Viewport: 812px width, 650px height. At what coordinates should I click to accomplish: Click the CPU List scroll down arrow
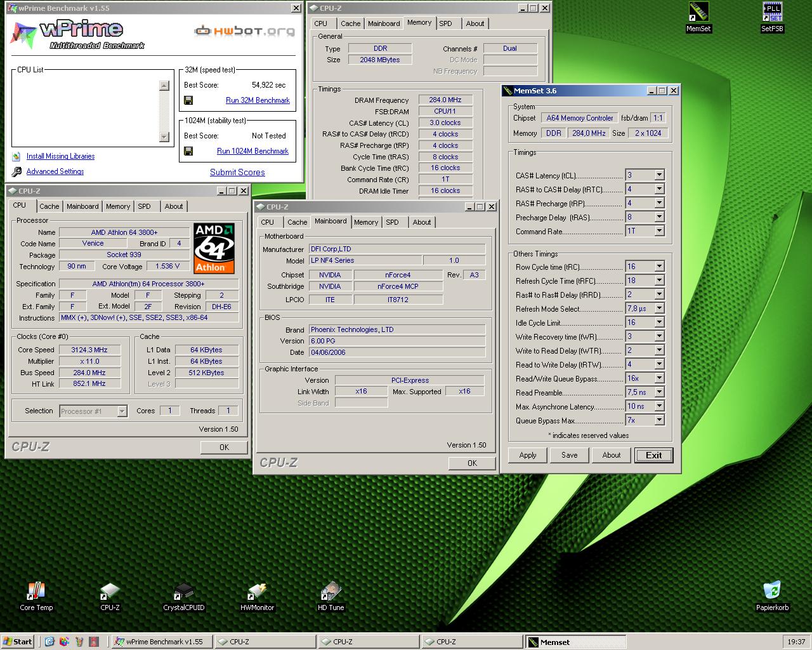(x=164, y=136)
